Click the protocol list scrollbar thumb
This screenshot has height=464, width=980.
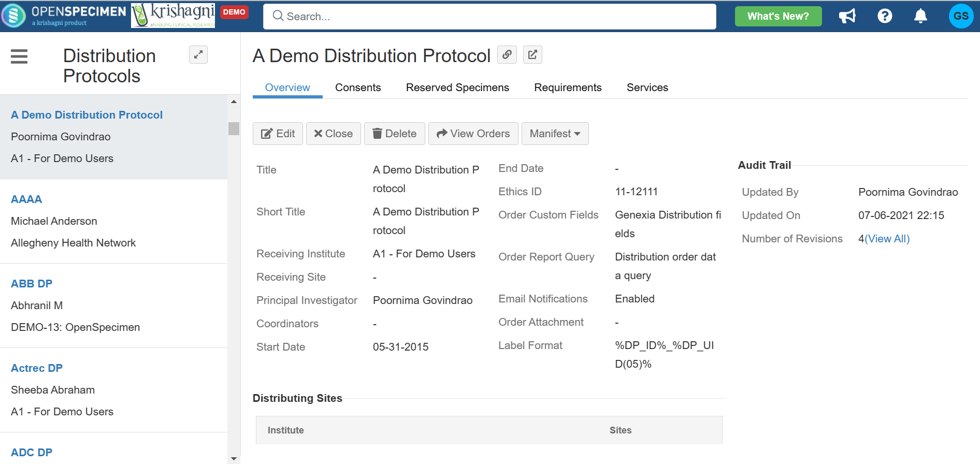(x=234, y=128)
